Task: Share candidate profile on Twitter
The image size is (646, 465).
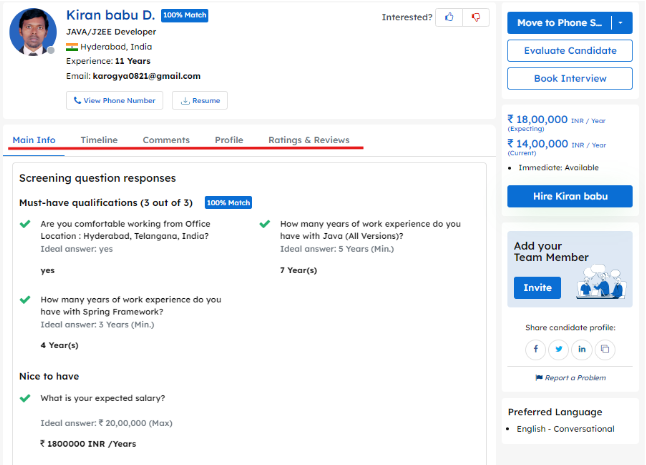Action: click(x=558, y=349)
